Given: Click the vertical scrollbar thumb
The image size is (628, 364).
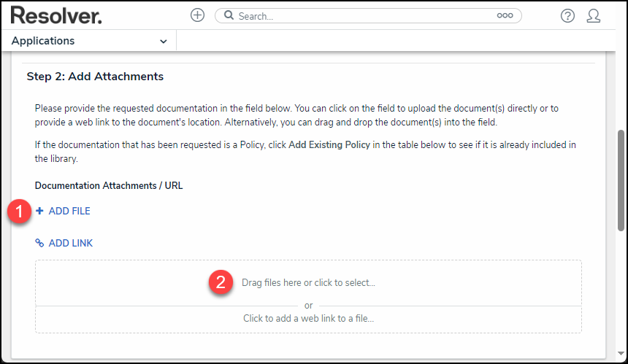Looking at the screenshot, I should (x=621, y=180).
